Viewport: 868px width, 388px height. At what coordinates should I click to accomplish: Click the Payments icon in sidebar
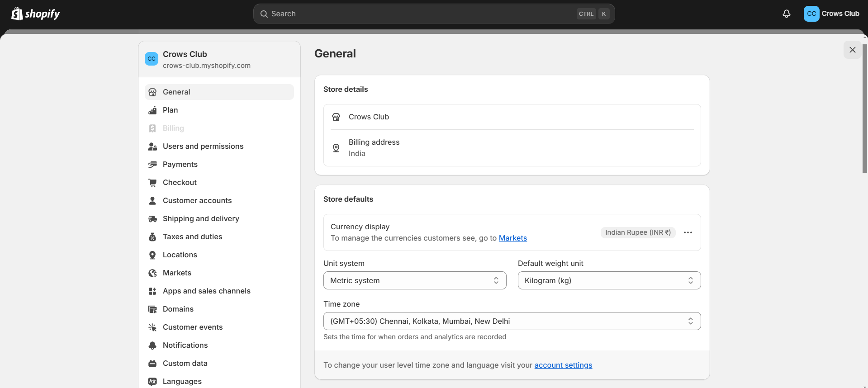coord(152,164)
